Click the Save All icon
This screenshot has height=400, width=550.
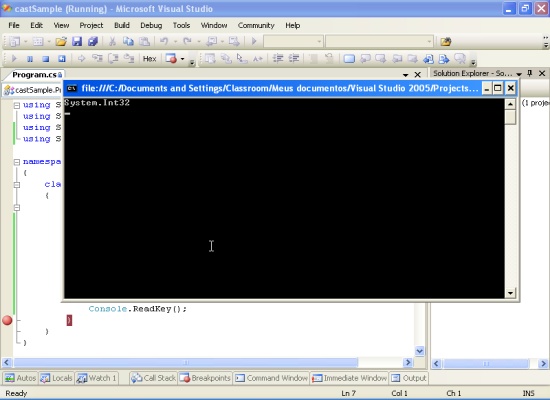tap(93, 42)
